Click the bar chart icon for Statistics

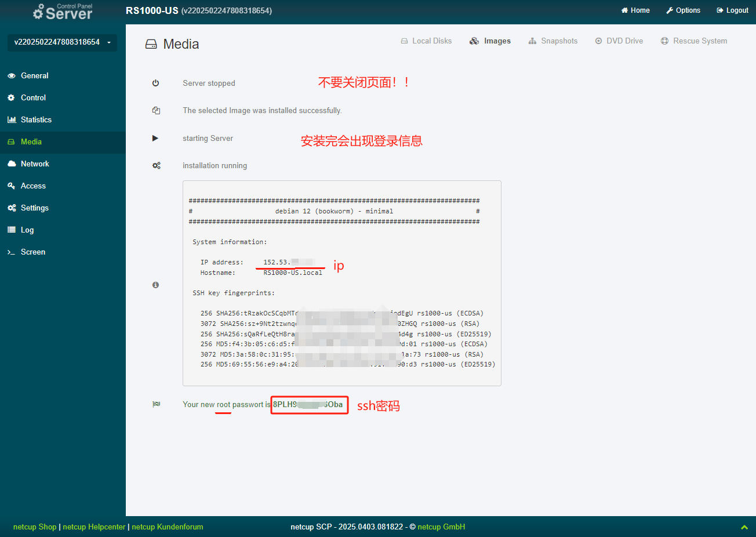(x=12, y=120)
